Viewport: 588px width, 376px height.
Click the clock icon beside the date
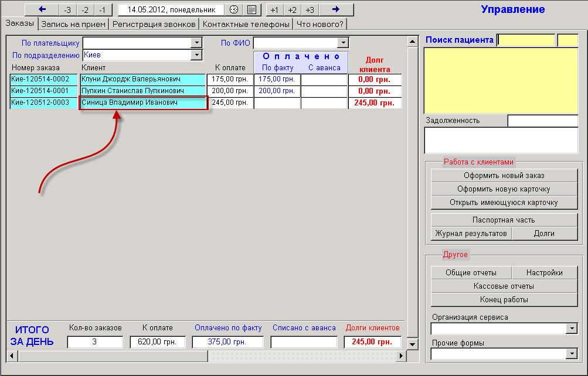click(234, 10)
